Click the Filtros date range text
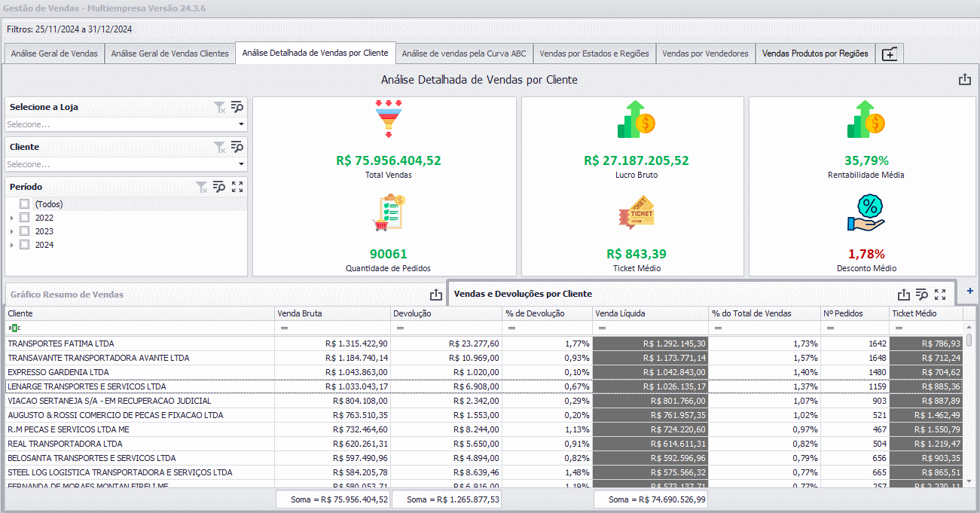Image resolution: width=980 pixels, height=513 pixels. [x=69, y=29]
